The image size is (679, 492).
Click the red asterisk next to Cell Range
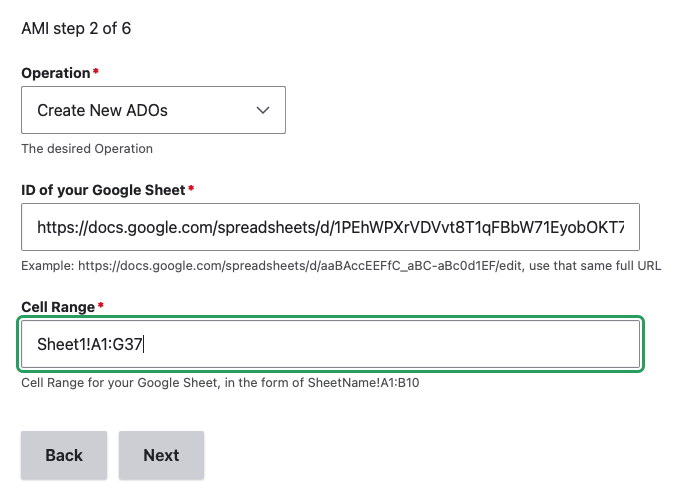101,306
